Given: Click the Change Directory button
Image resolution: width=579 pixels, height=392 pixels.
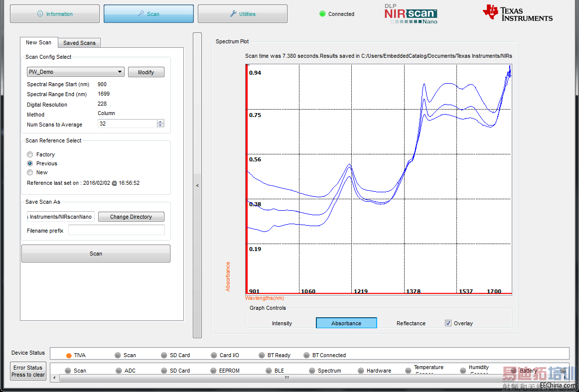Looking at the screenshot, I should [131, 217].
